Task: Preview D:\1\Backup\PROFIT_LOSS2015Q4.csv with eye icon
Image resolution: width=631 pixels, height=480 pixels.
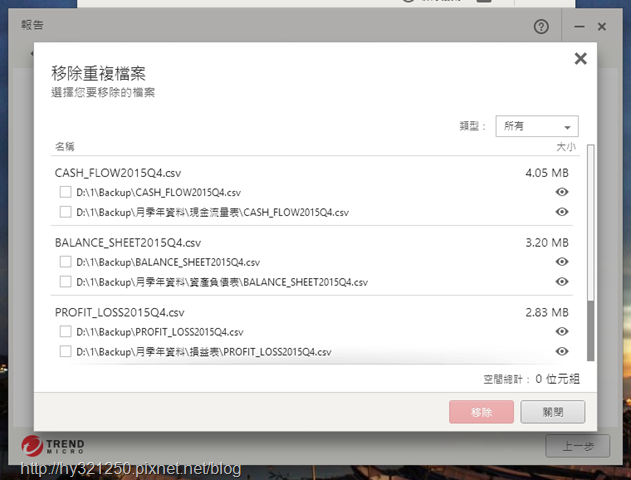Action: click(562, 331)
